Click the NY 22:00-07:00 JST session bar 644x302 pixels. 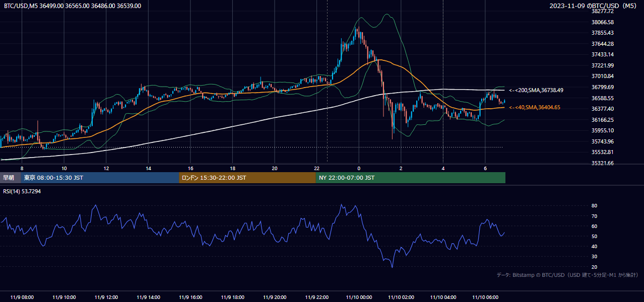[411, 178]
